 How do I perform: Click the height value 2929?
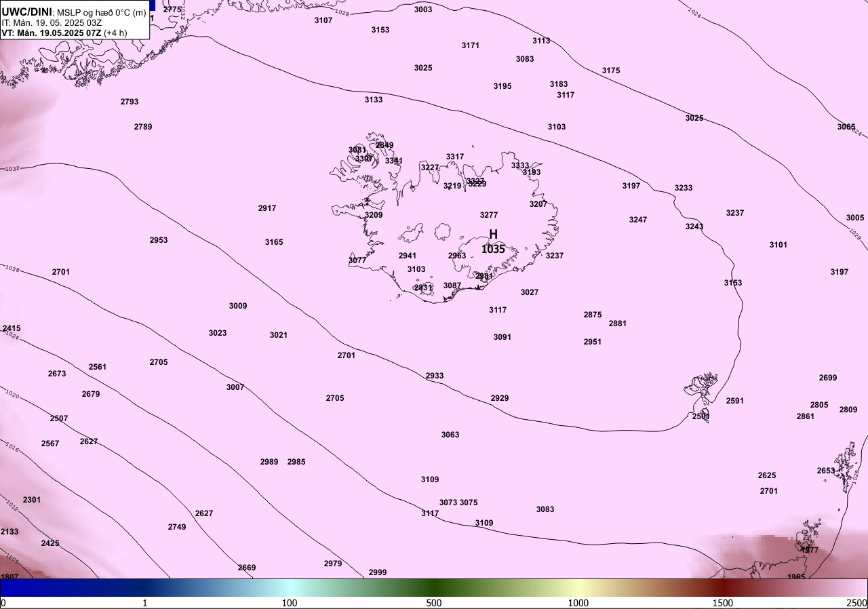[x=500, y=398]
